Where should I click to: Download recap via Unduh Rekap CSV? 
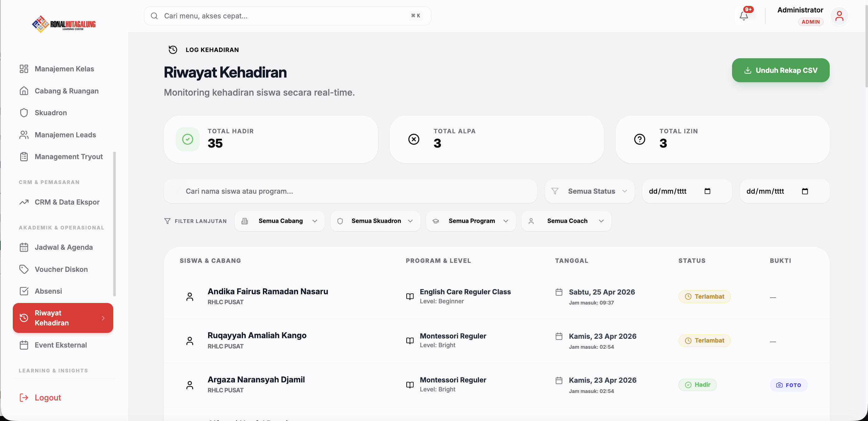(x=780, y=70)
